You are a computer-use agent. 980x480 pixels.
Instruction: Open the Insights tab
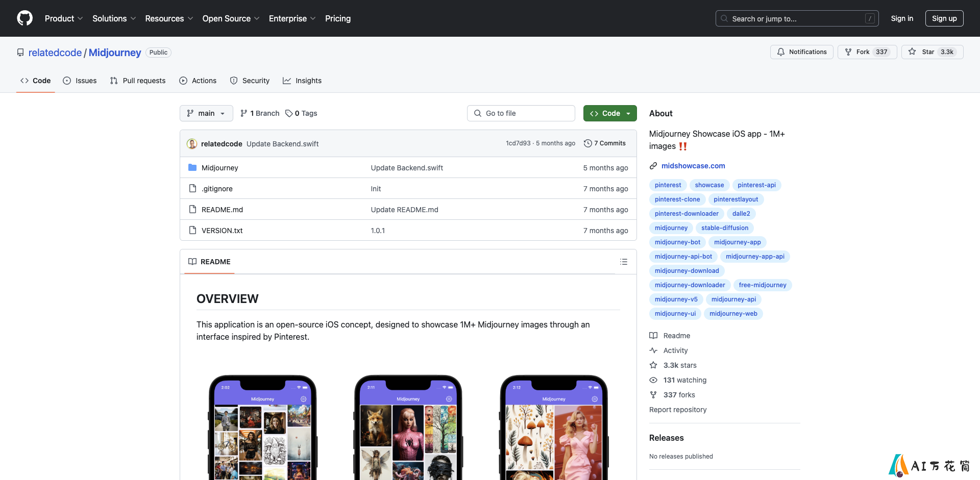click(x=302, y=81)
